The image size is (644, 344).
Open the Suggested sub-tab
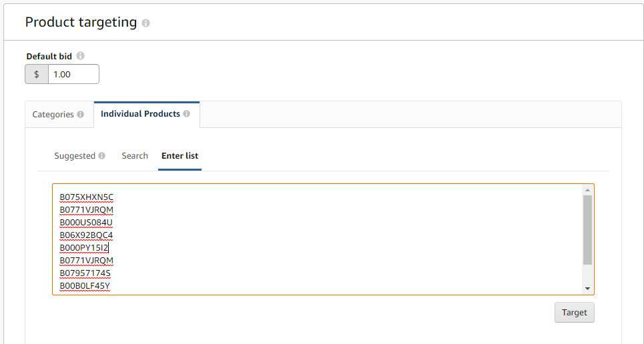pyautogui.click(x=75, y=156)
